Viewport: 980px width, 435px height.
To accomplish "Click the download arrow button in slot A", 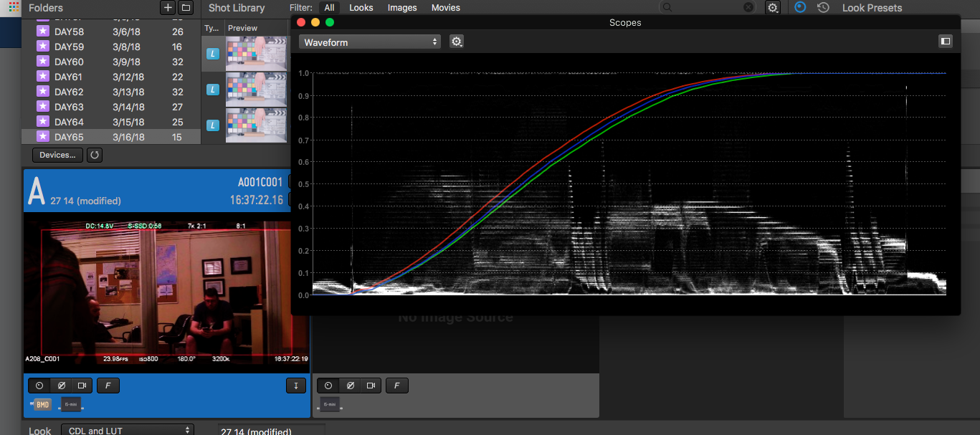I will coord(296,386).
